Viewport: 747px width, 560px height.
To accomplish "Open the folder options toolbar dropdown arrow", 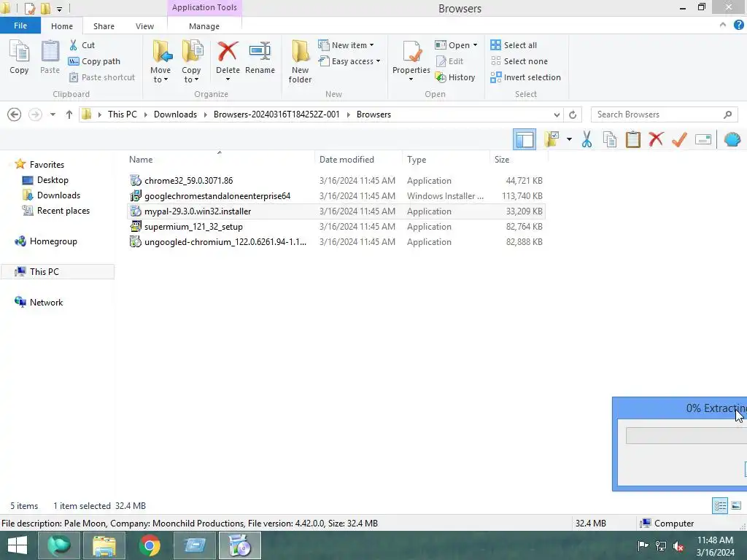I will click(x=569, y=139).
